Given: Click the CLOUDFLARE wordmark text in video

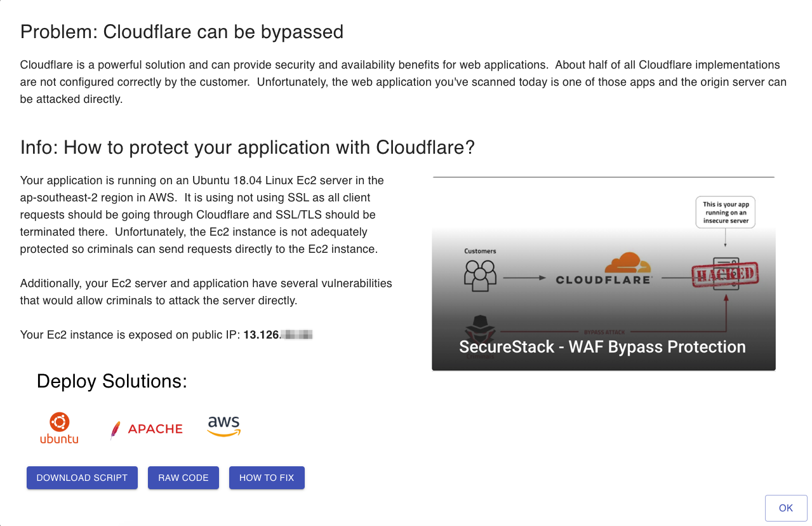Looking at the screenshot, I should tap(604, 280).
